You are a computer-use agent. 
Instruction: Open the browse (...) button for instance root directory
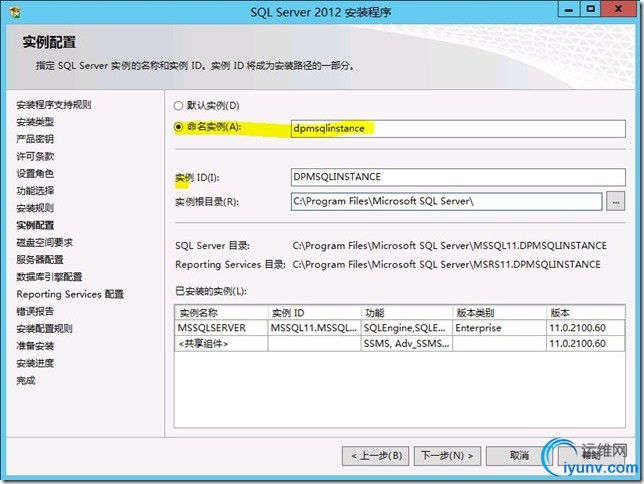pyautogui.click(x=616, y=201)
